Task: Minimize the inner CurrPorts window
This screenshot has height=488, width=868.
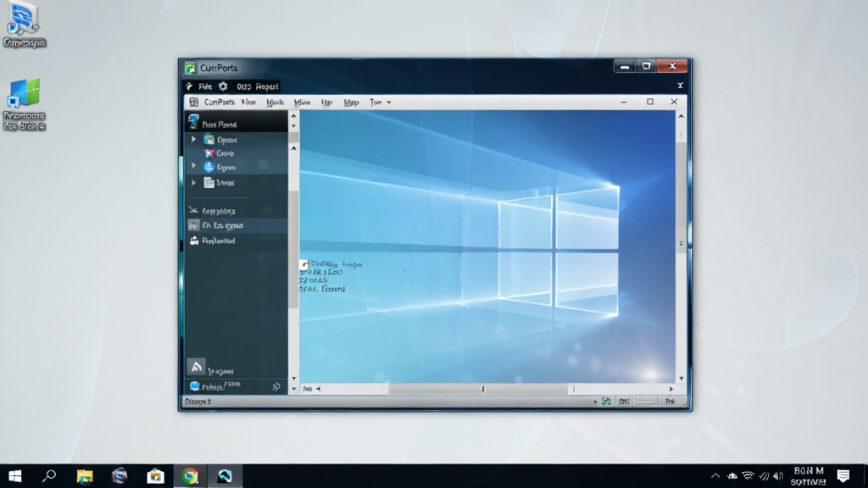Action: pos(624,102)
